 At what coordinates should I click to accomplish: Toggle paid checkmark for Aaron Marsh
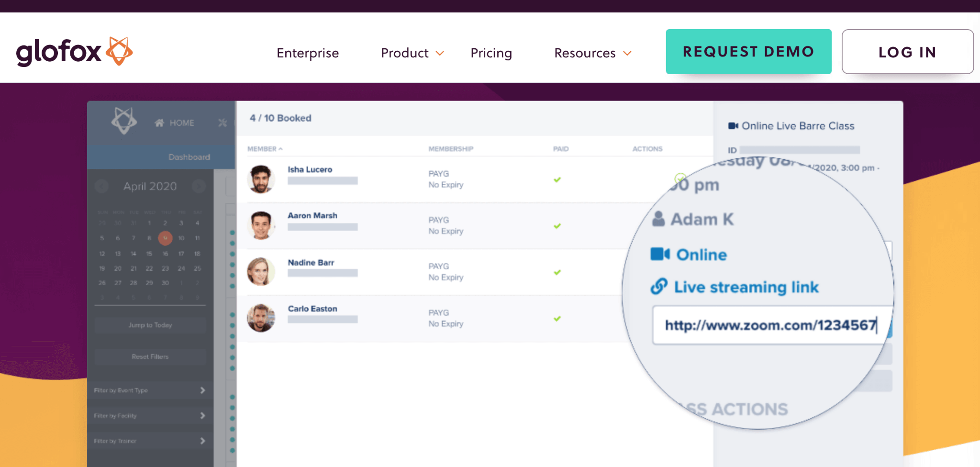pos(557,226)
